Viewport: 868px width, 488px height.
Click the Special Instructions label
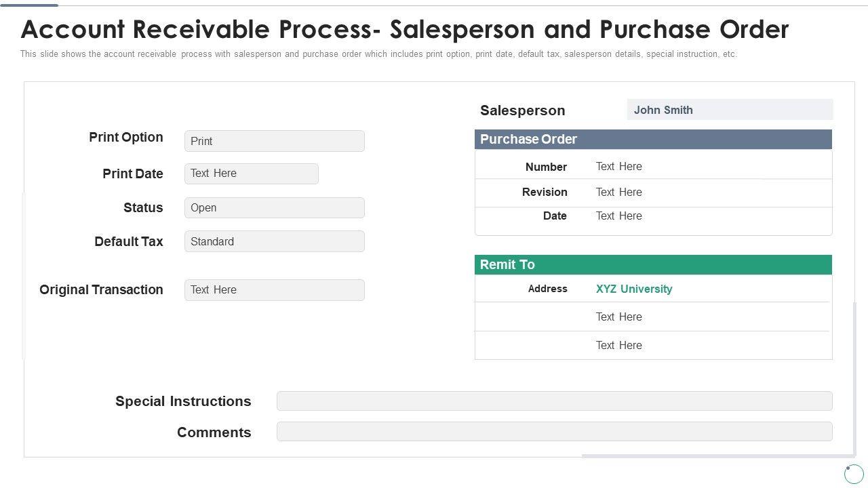[183, 401]
